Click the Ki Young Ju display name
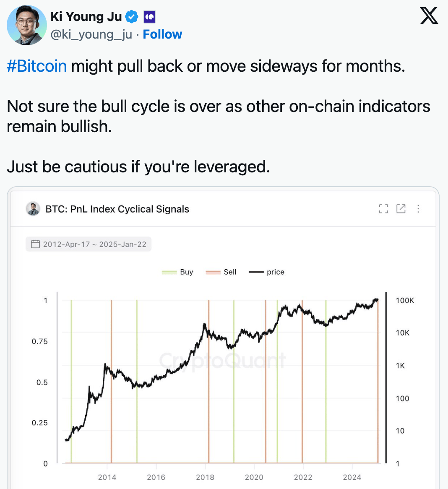This screenshot has height=489, width=448. point(86,17)
